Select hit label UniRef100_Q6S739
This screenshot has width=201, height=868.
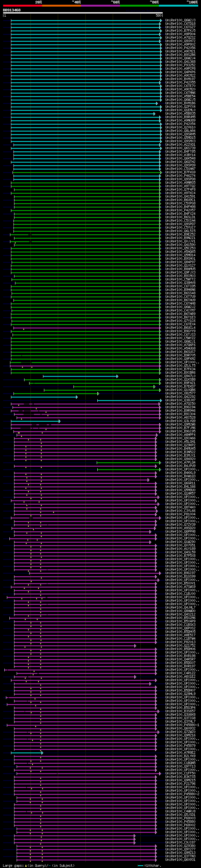click(x=180, y=148)
